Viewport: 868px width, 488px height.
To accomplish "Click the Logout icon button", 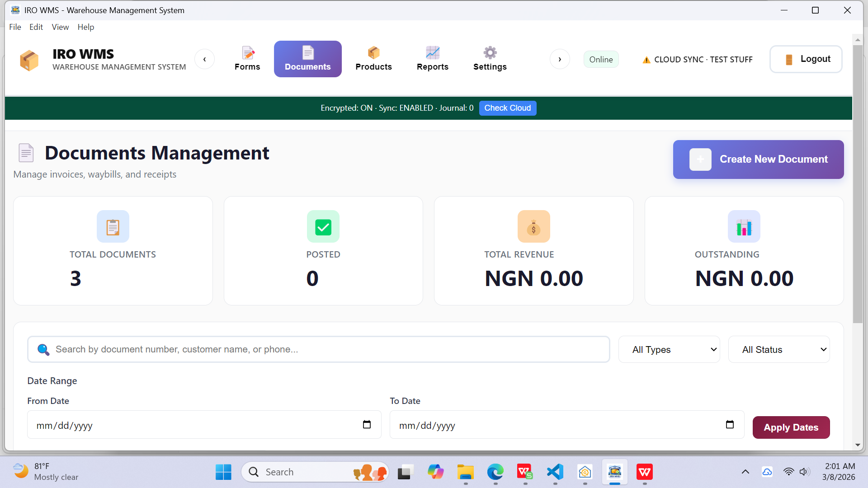I will point(789,59).
